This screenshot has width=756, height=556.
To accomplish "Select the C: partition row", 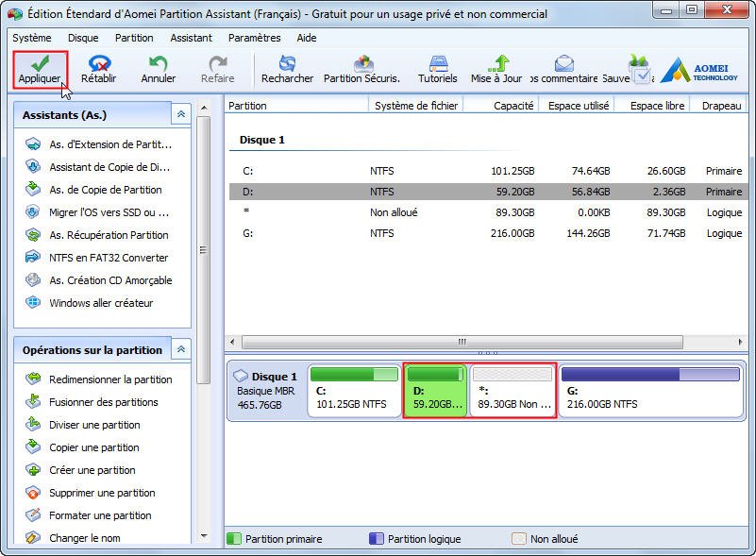I will click(x=488, y=171).
